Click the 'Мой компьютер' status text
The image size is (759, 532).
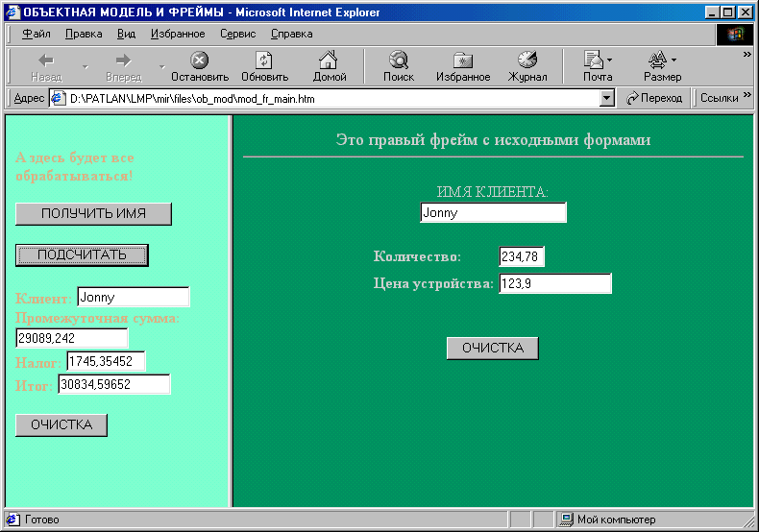coord(616,520)
